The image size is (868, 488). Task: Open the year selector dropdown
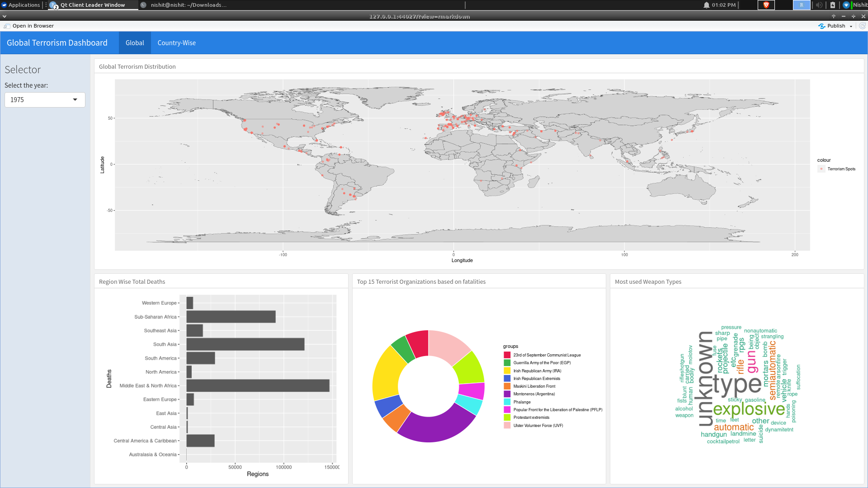pyautogui.click(x=45, y=99)
